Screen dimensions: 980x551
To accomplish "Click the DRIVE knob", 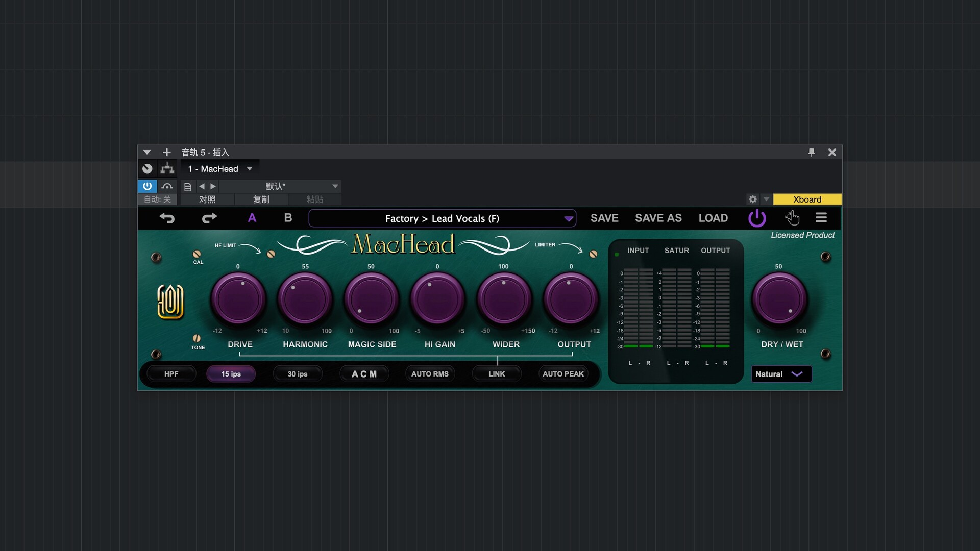I will point(238,299).
